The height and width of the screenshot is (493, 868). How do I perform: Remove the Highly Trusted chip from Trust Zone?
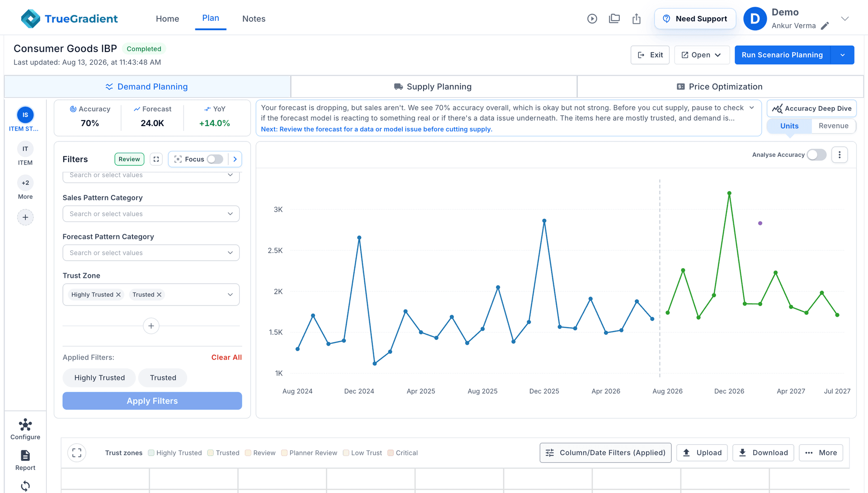(x=118, y=295)
